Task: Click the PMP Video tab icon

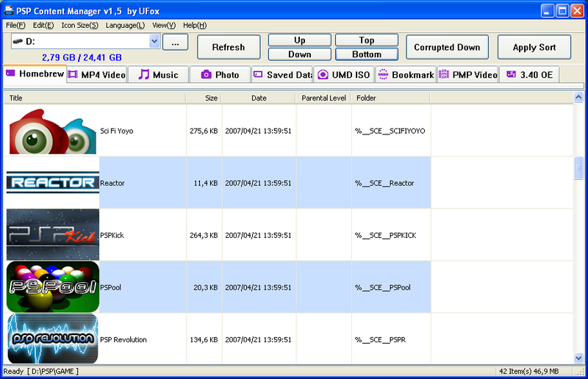Action: (444, 75)
